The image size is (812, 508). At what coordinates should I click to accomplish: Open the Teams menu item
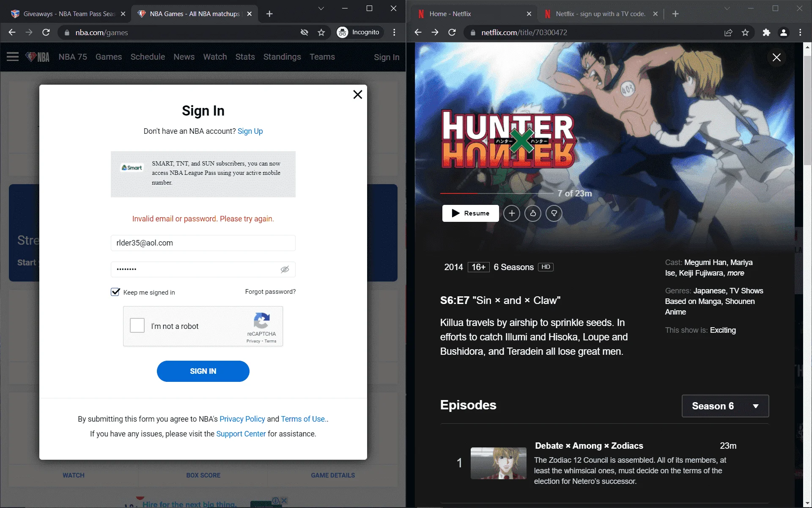322,57
